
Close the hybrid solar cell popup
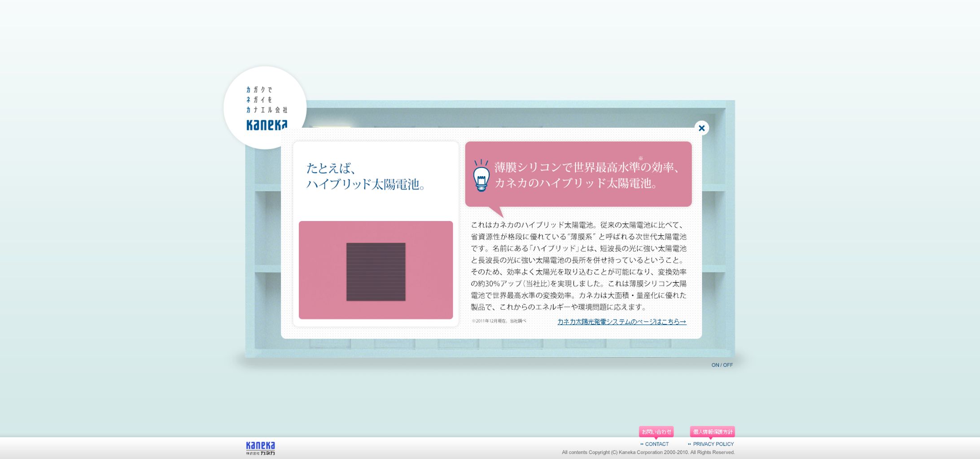coord(701,128)
